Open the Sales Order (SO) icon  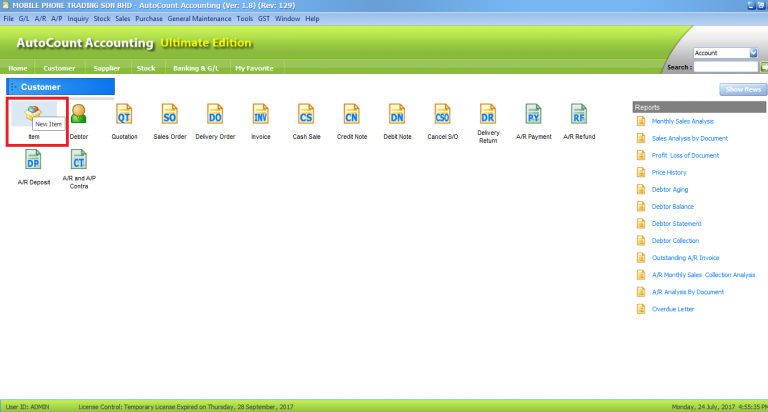coord(169,114)
